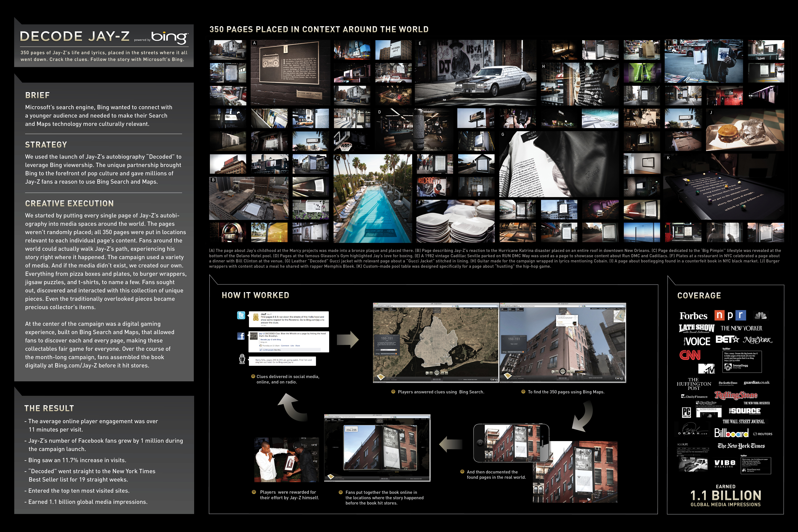
Task: Click the Forbes logo
Action: pos(693,316)
